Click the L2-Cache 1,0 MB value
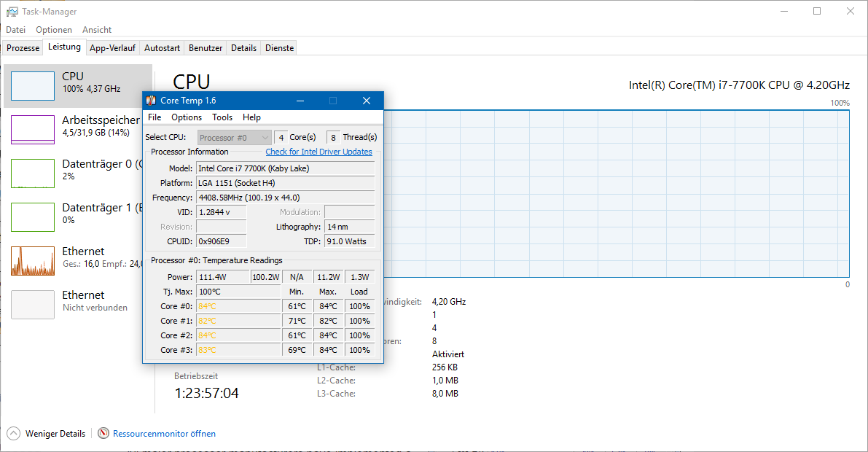Screen dimensions: 868x452 445,381
